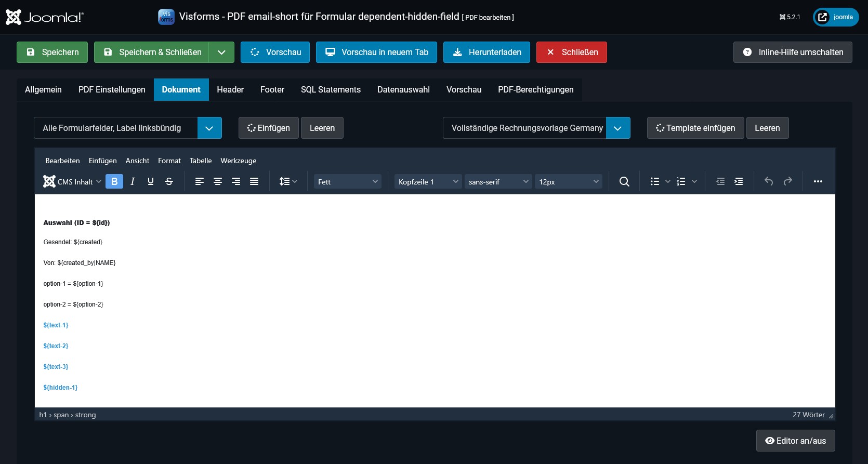The width and height of the screenshot is (868, 464).
Task: Apply italic formatting
Action: pos(133,181)
